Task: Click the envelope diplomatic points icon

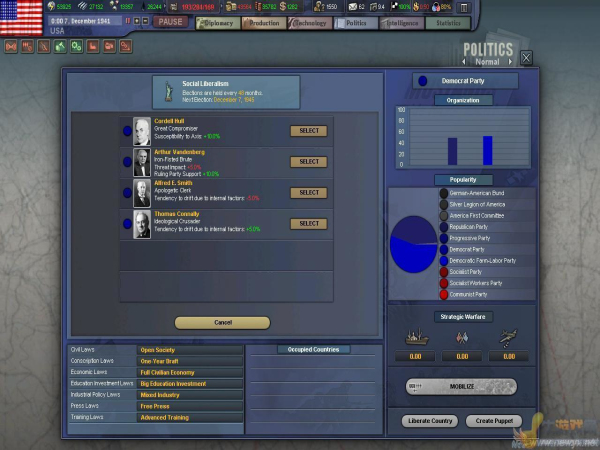Action: (x=352, y=7)
